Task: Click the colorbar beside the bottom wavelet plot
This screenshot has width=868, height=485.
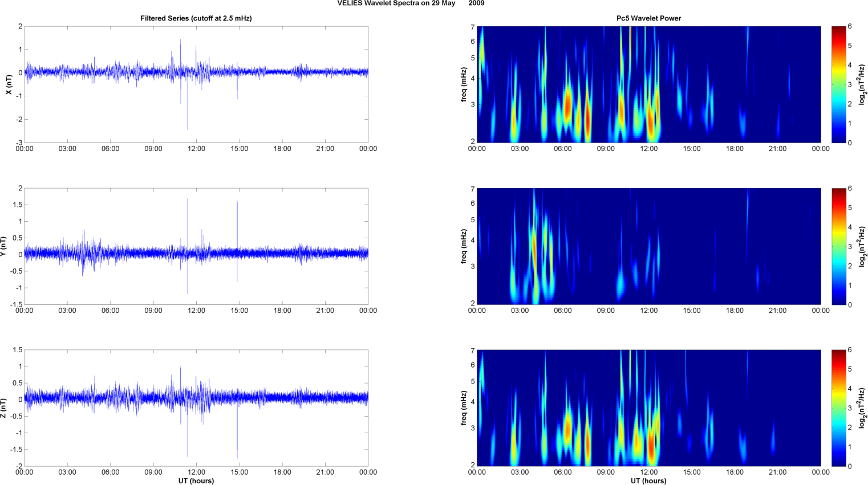Action: pyautogui.click(x=838, y=408)
